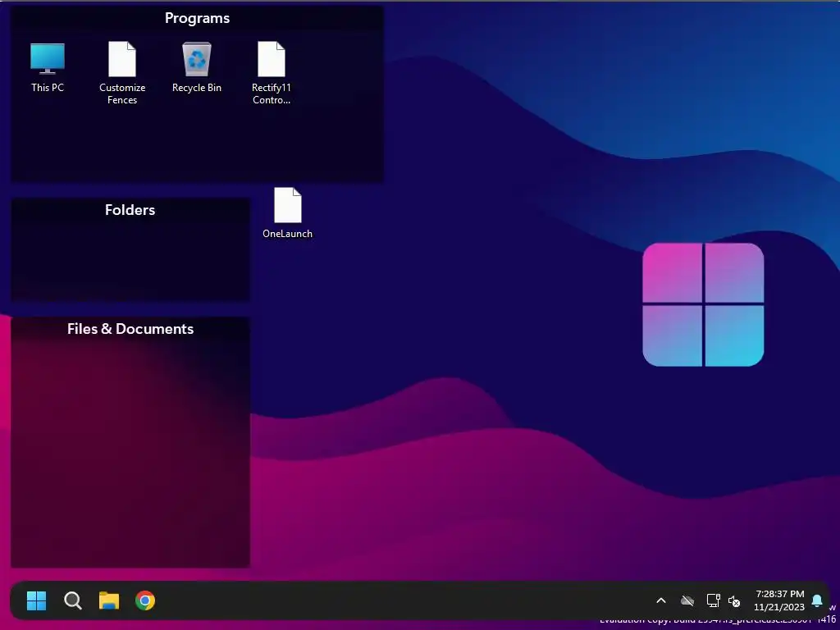Show hidden tray icons chevron

(661, 600)
